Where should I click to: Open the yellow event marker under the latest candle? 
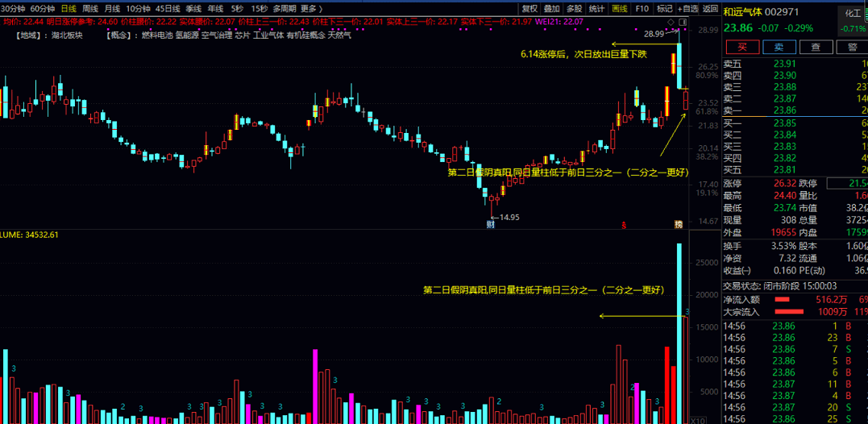pyautogui.click(x=678, y=224)
